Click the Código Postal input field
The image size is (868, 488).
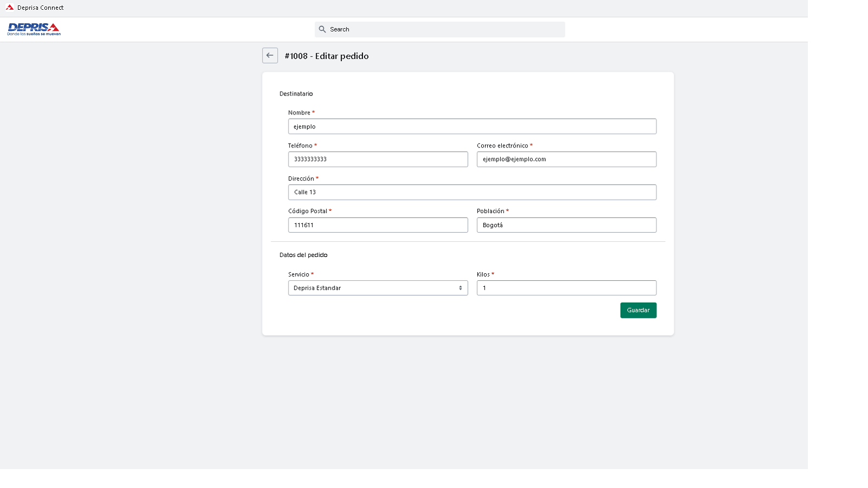tap(378, 225)
